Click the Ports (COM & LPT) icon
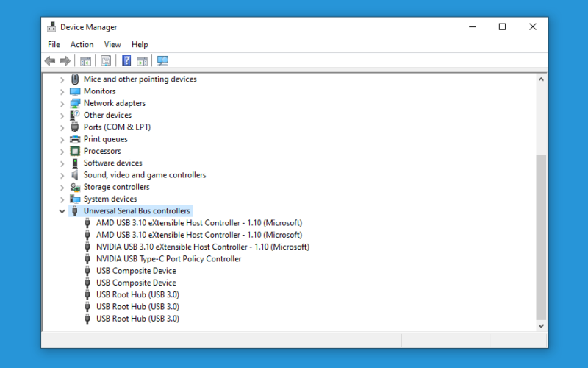Screen dimensions: 588x368 (75, 127)
